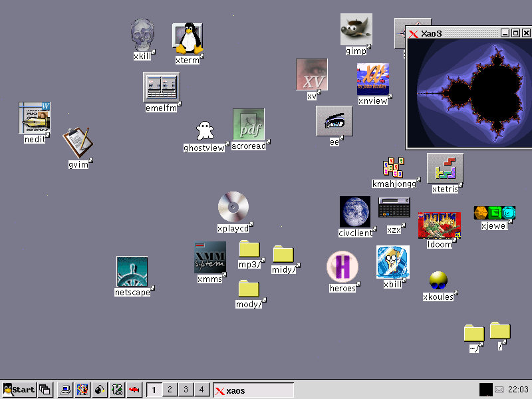This screenshot has height=399, width=532.
Task: Click the computer launcher in the taskbar
Action: (65, 390)
